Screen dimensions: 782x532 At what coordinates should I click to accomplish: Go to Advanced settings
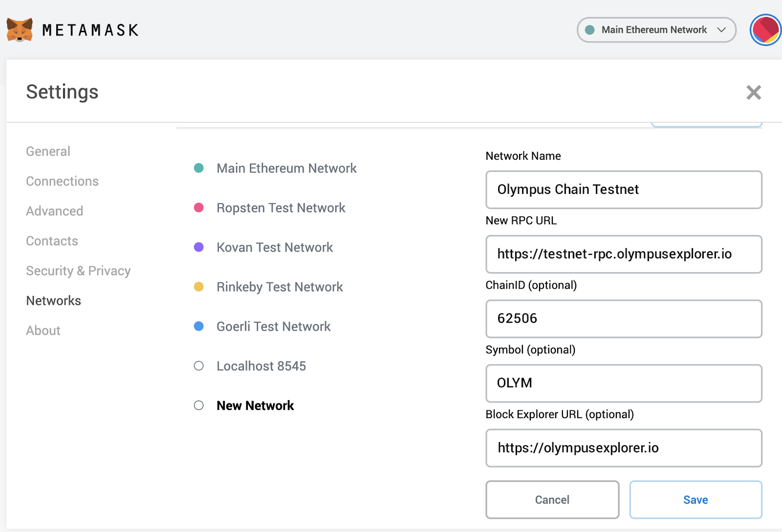54,211
